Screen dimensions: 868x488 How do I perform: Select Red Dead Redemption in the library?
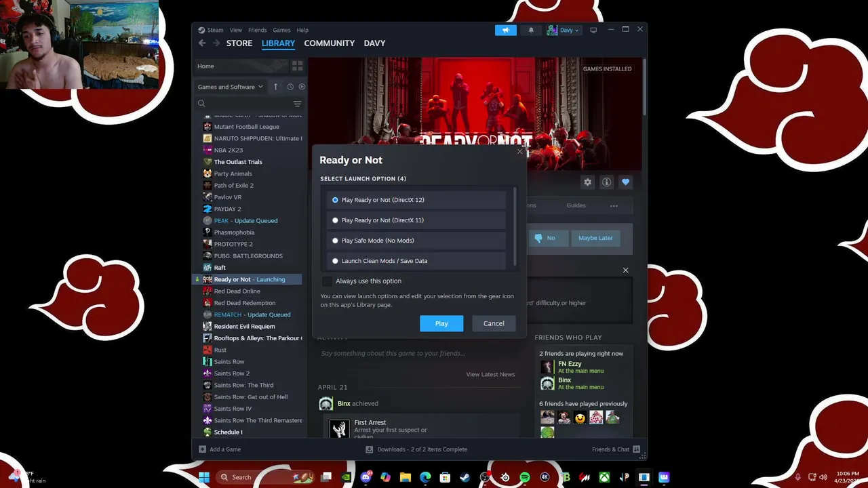click(x=245, y=303)
